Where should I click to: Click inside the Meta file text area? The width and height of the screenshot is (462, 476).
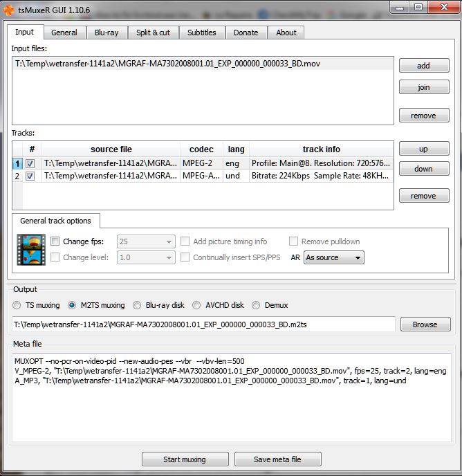click(232, 398)
